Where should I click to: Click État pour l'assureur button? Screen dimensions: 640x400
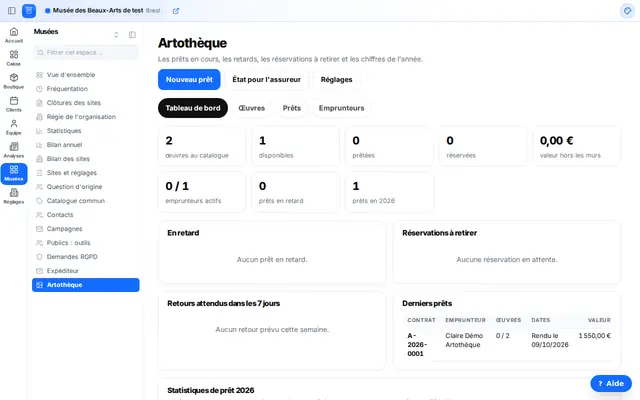[x=267, y=80]
